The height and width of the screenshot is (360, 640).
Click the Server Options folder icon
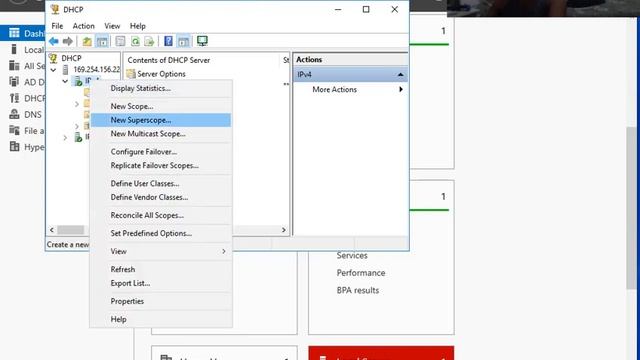tap(131, 74)
